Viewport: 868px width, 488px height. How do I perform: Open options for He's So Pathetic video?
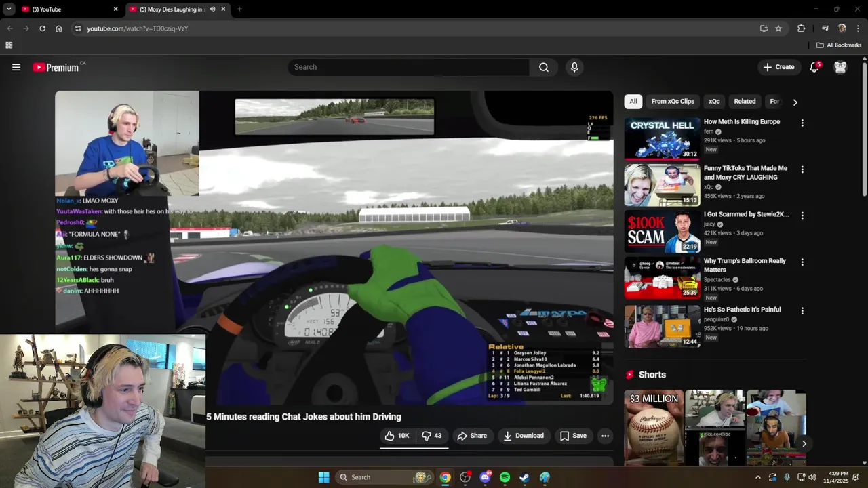click(802, 311)
